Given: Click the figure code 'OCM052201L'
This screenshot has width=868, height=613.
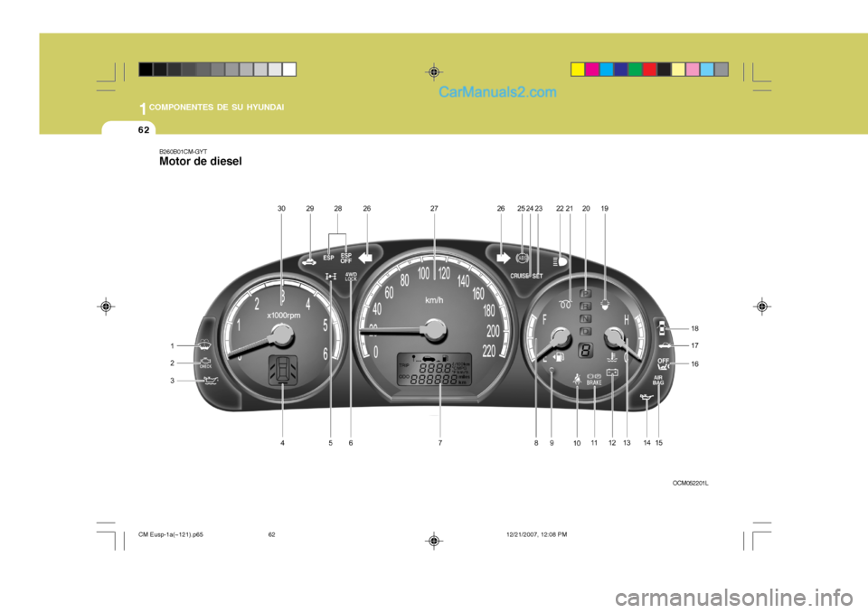Looking at the screenshot, I should click(x=690, y=483).
